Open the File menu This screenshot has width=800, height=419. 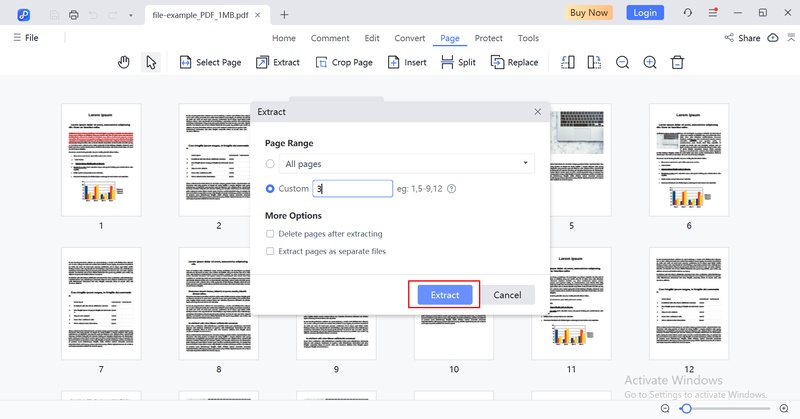tap(26, 38)
